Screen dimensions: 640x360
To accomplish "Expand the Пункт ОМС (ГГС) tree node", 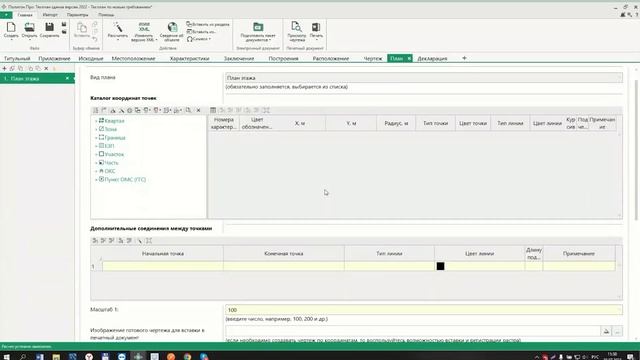I will pos(96,180).
